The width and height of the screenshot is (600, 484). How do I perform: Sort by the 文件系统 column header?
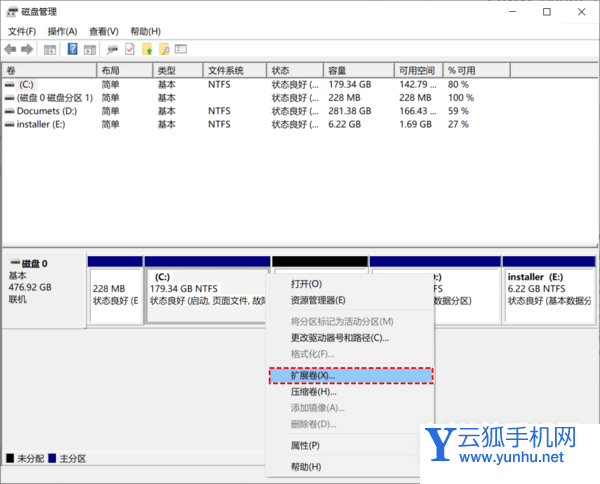[x=235, y=70]
